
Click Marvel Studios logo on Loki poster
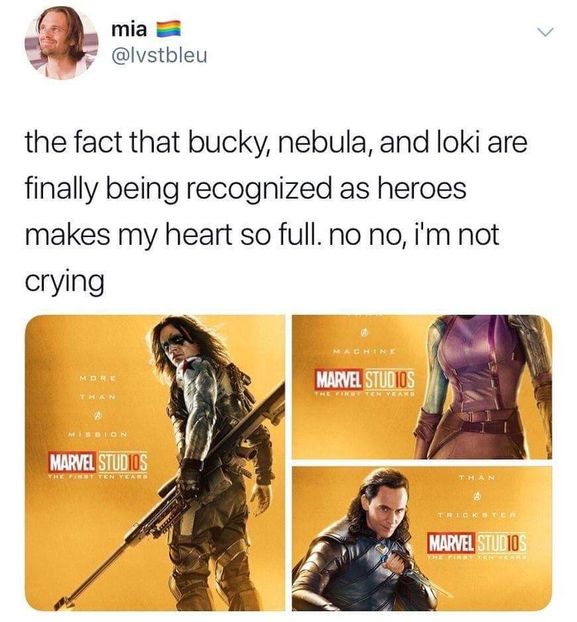[x=477, y=542]
